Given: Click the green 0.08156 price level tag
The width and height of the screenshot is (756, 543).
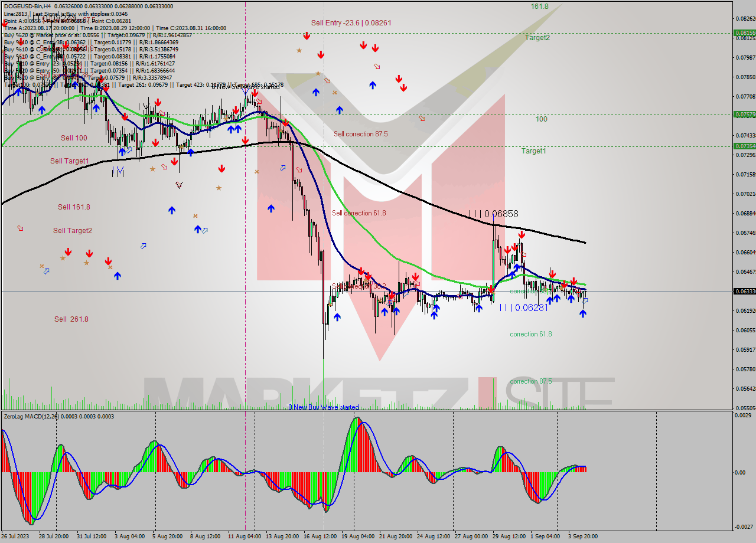Looking at the screenshot, I should click(x=745, y=33).
